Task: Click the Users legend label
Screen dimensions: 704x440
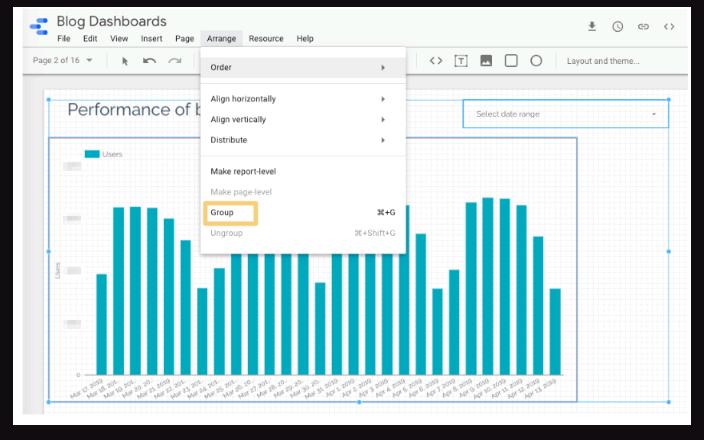Action: click(x=112, y=154)
